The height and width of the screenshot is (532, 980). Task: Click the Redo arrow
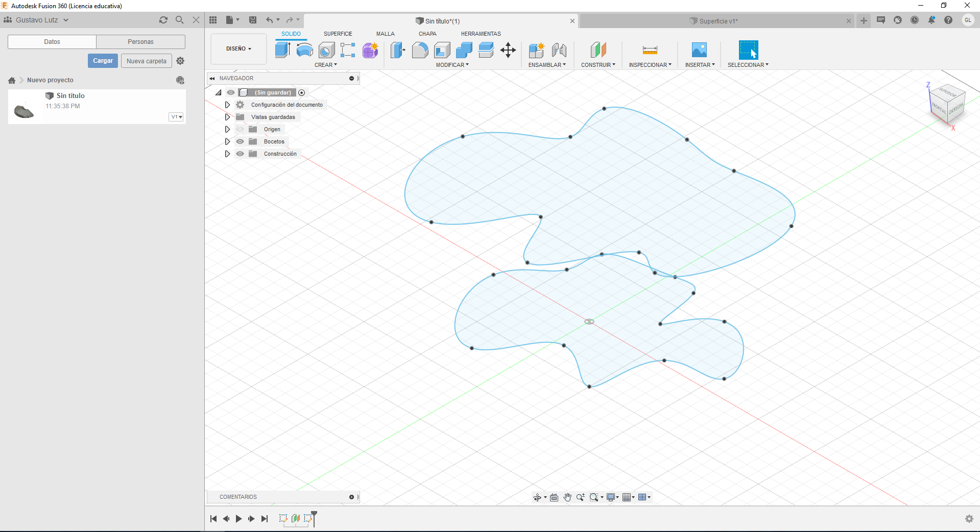pos(290,20)
